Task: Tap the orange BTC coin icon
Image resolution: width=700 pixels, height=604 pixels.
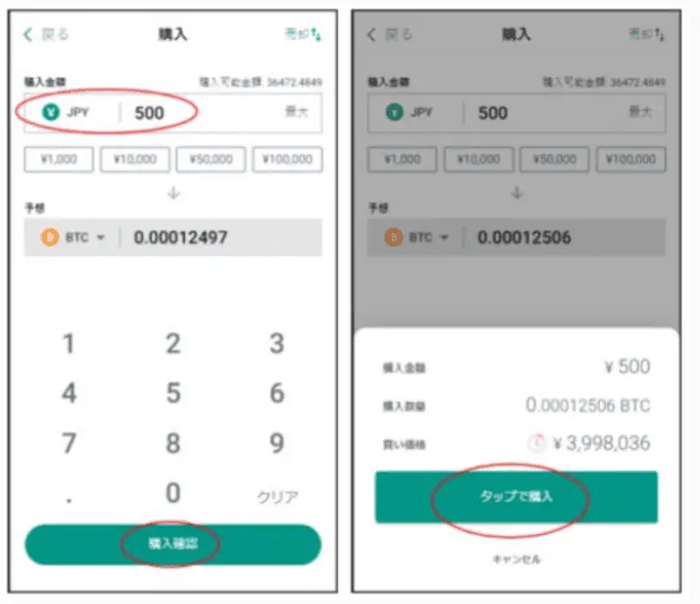Action: 49,237
